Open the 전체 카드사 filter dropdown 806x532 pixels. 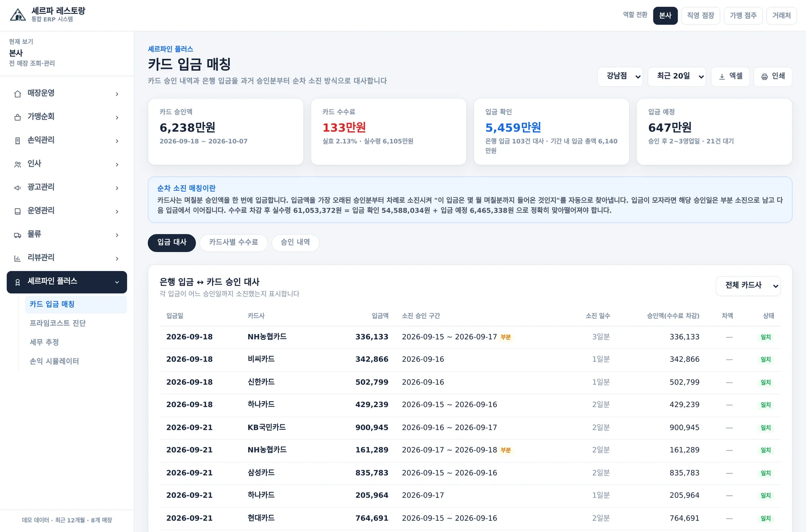(x=748, y=286)
